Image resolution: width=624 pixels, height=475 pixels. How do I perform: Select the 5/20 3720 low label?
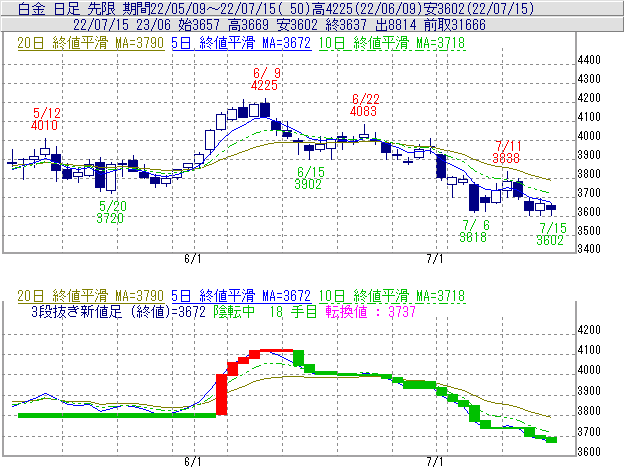[x=111, y=212]
